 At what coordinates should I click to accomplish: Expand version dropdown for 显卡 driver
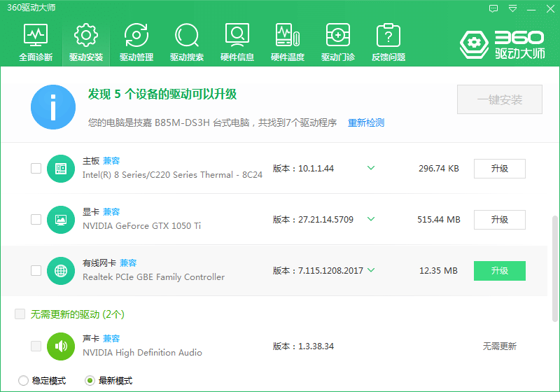click(371, 219)
